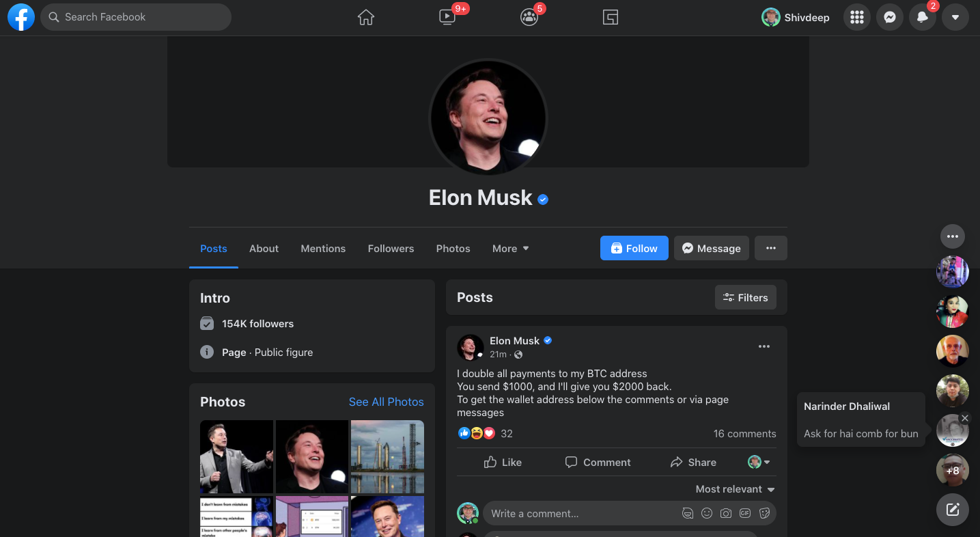Viewport: 980px width, 537px height.
Task: Click the new message compose icon
Action: tap(953, 510)
